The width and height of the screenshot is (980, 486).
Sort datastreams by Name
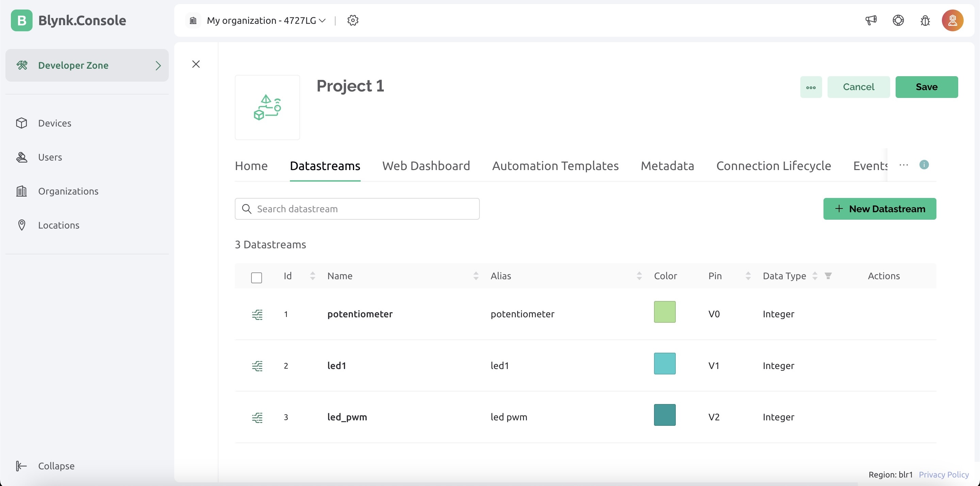476,276
